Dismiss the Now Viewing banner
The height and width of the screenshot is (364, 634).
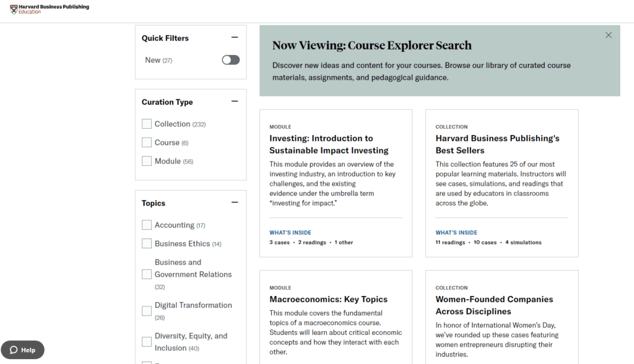(608, 35)
